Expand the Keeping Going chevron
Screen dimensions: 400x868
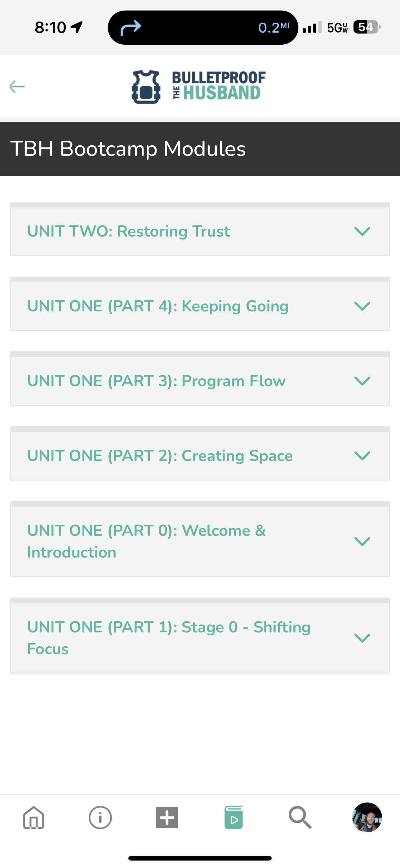pyautogui.click(x=362, y=306)
